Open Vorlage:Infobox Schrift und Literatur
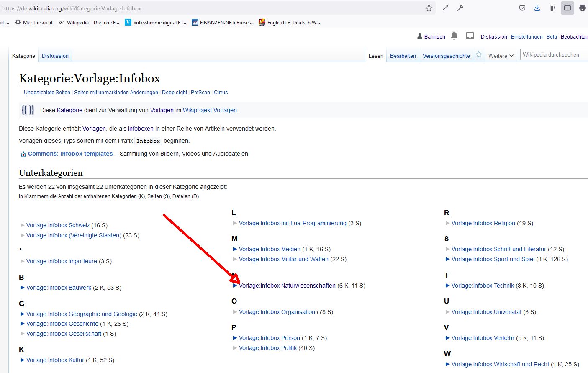The image size is (588, 373). pyautogui.click(x=499, y=249)
